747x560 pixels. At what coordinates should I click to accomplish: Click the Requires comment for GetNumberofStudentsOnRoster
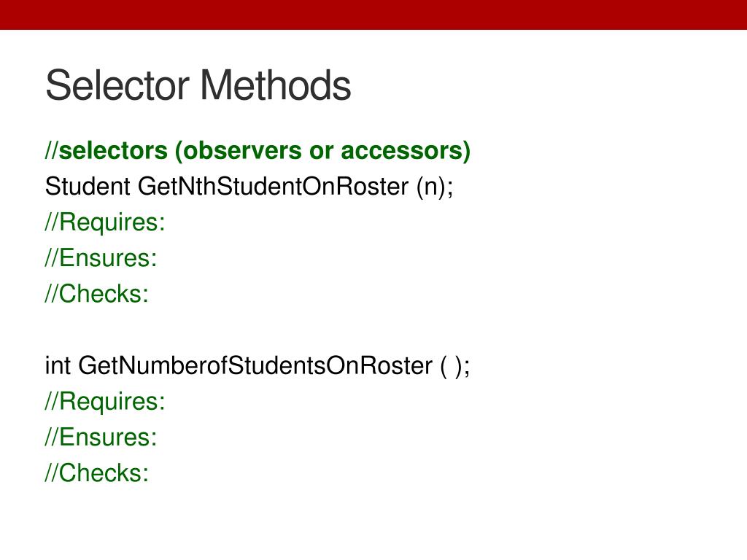[x=105, y=402]
